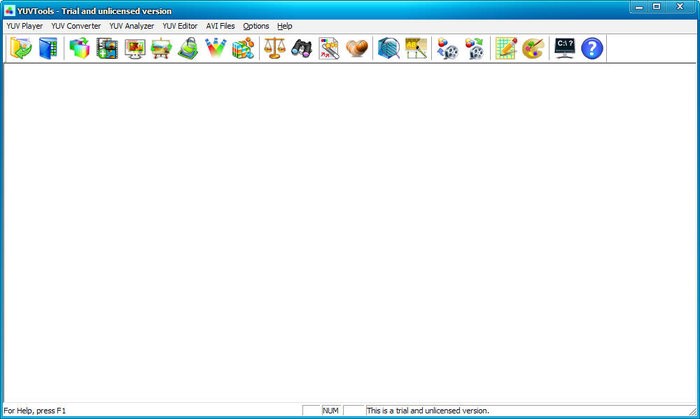Click the color balls to film reel icon
This screenshot has height=419, width=700.
[x=448, y=48]
